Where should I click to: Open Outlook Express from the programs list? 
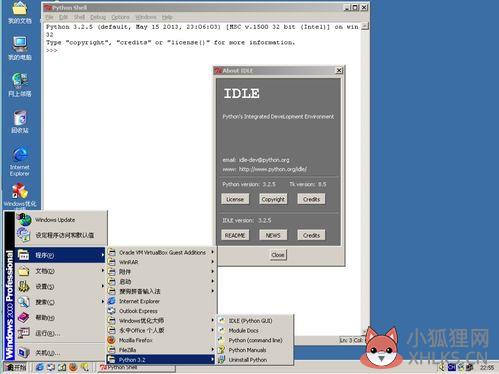coord(138,311)
